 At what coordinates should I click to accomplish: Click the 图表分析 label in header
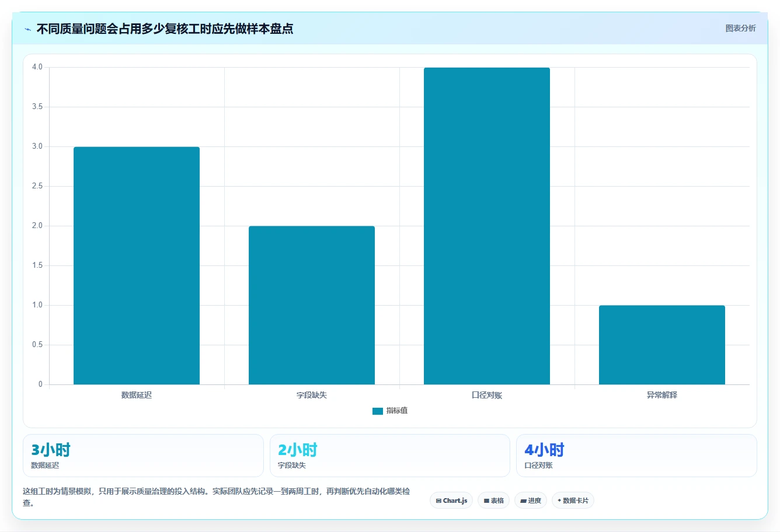740,28
